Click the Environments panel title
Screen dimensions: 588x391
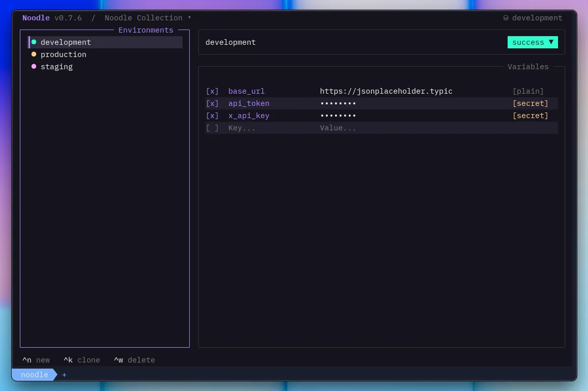pyautogui.click(x=146, y=30)
